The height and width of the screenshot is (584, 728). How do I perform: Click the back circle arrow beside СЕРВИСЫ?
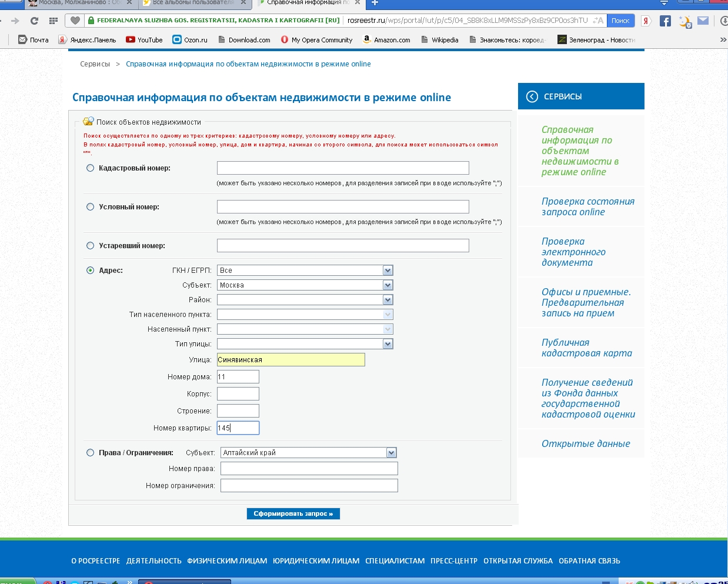(x=532, y=96)
